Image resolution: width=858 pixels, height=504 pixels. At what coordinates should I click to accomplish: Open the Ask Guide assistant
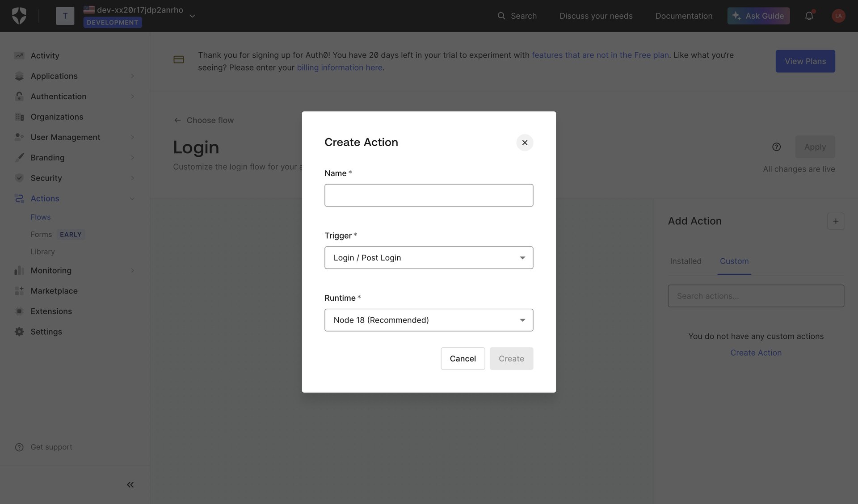pyautogui.click(x=758, y=16)
